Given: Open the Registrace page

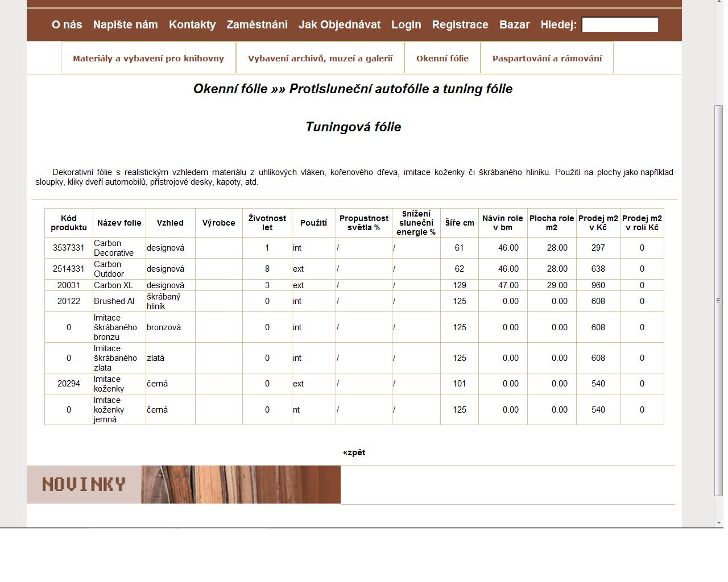Looking at the screenshot, I should coord(460,24).
